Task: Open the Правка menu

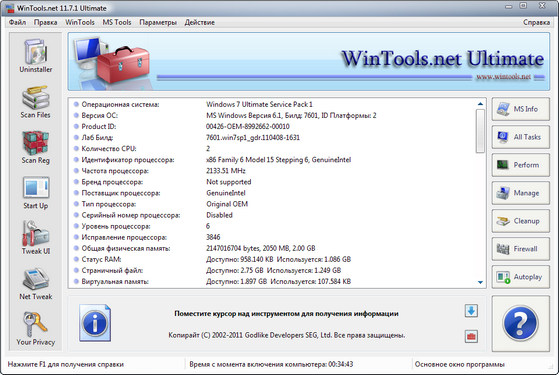Action: pos(46,22)
